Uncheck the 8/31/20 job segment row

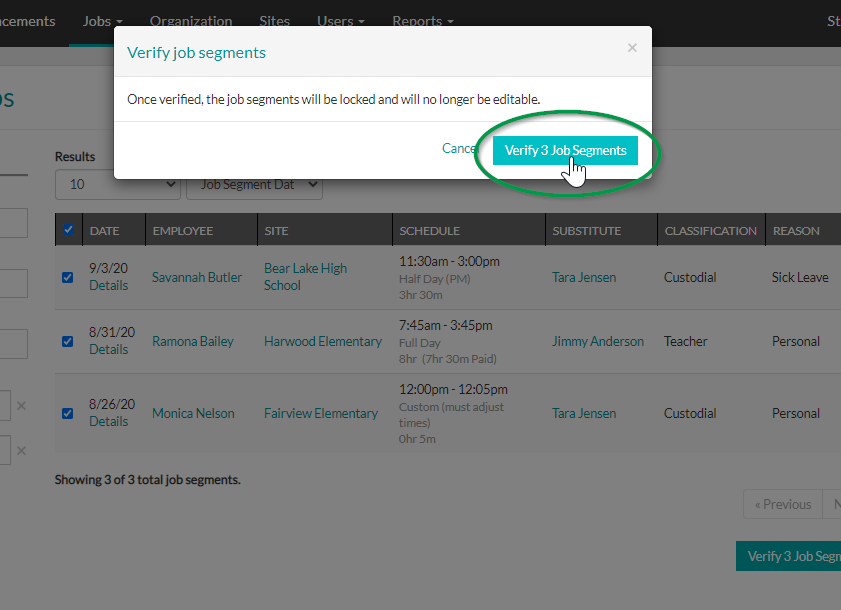pos(67,341)
